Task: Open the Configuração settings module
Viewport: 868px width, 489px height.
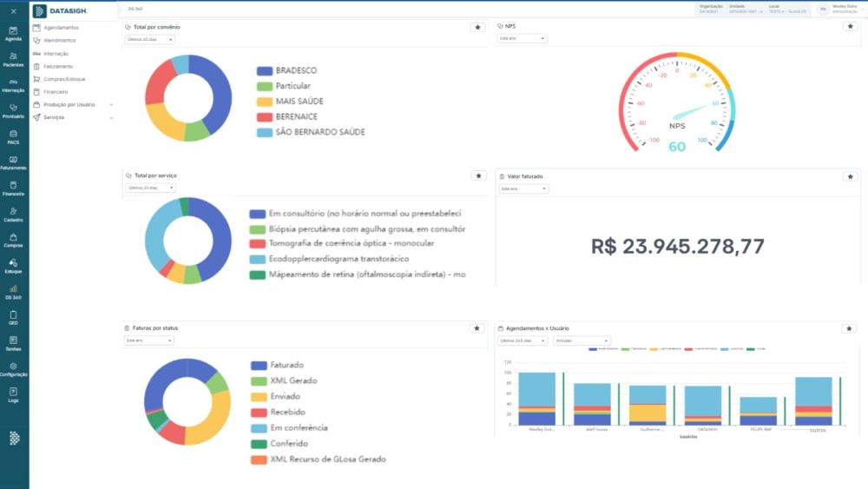Action: pos(13,370)
